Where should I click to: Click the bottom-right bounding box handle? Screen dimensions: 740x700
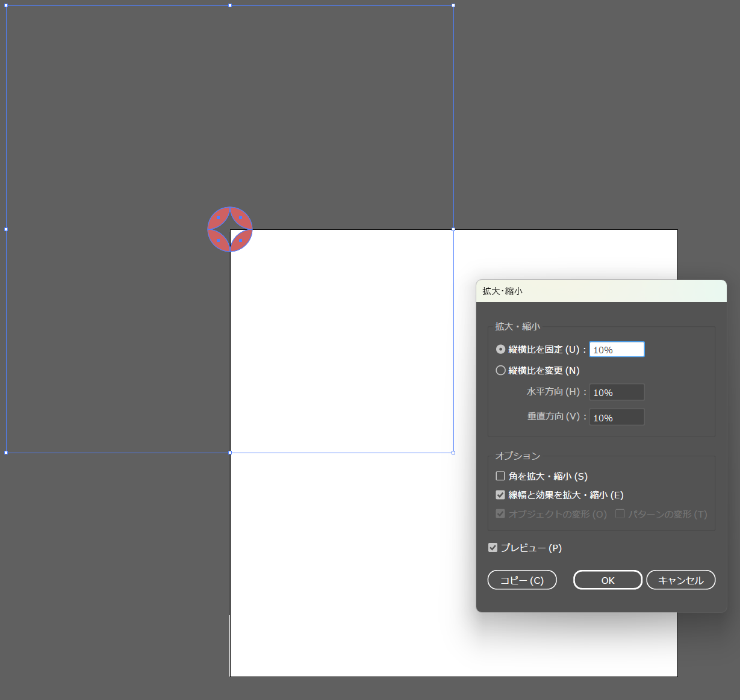coord(453,453)
